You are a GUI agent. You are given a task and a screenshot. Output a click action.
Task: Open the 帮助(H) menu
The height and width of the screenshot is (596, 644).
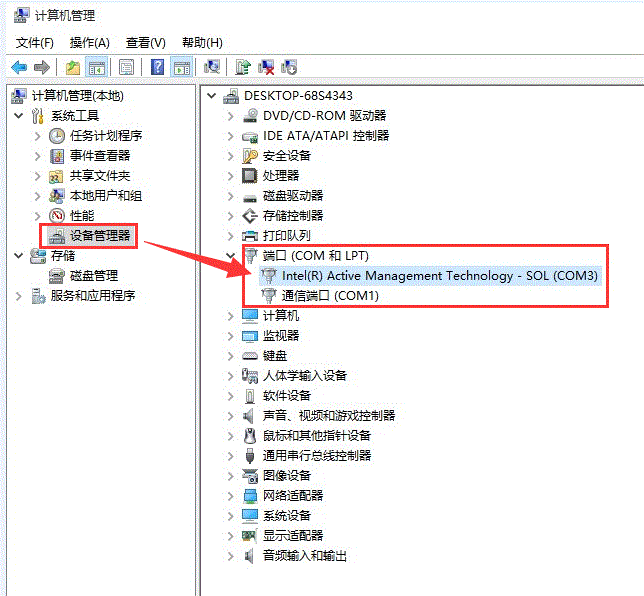tap(202, 43)
